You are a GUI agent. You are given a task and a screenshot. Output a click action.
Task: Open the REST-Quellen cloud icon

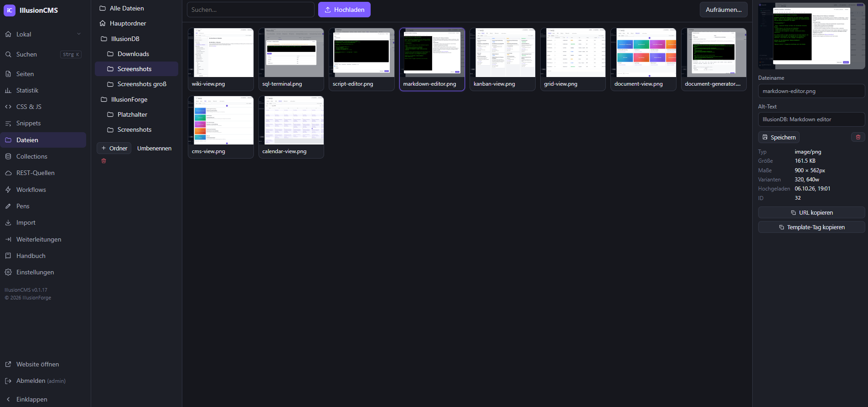point(8,173)
